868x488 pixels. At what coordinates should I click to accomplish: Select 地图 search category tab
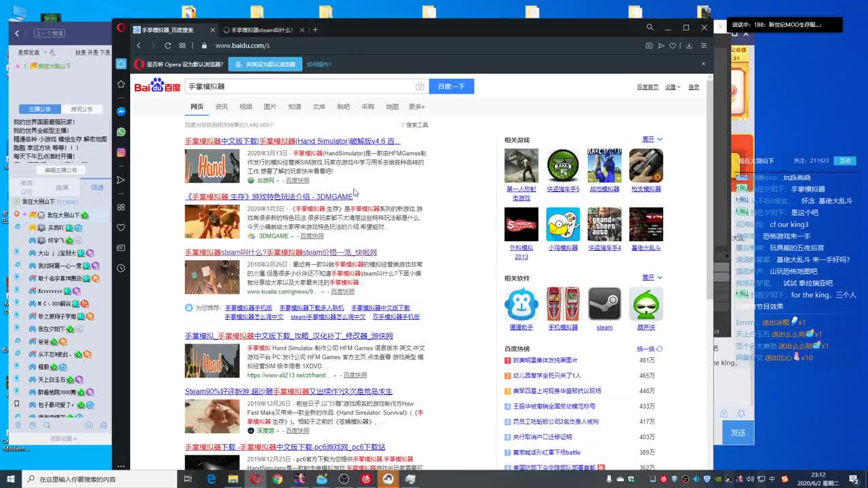point(392,106)
